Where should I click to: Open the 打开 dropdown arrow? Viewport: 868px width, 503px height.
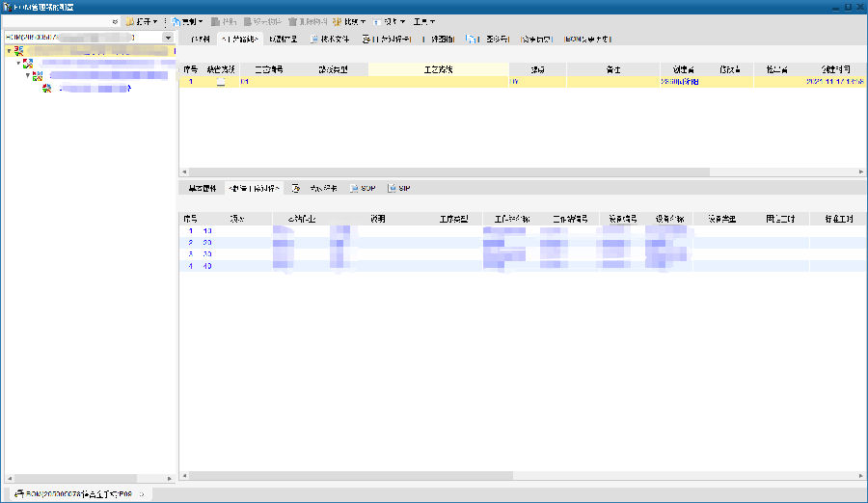(x=155, y=21)
